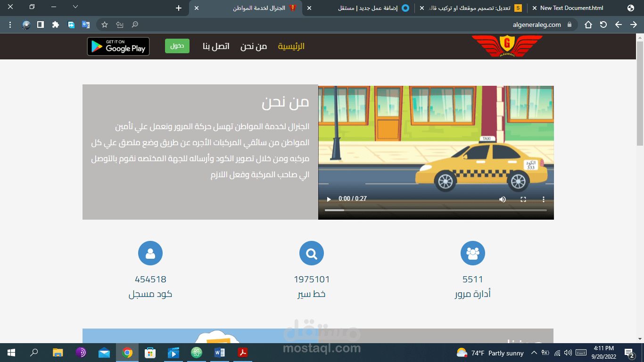Click the share page icon in address bar
Image resolution: width=644 pixels, height=362 pixels.
[120, 25]
